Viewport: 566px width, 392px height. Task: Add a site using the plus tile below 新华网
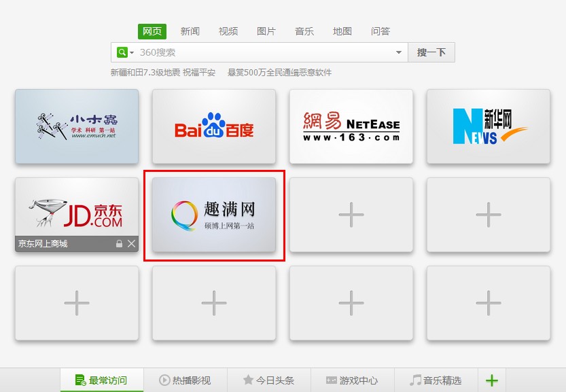point(489,215)
